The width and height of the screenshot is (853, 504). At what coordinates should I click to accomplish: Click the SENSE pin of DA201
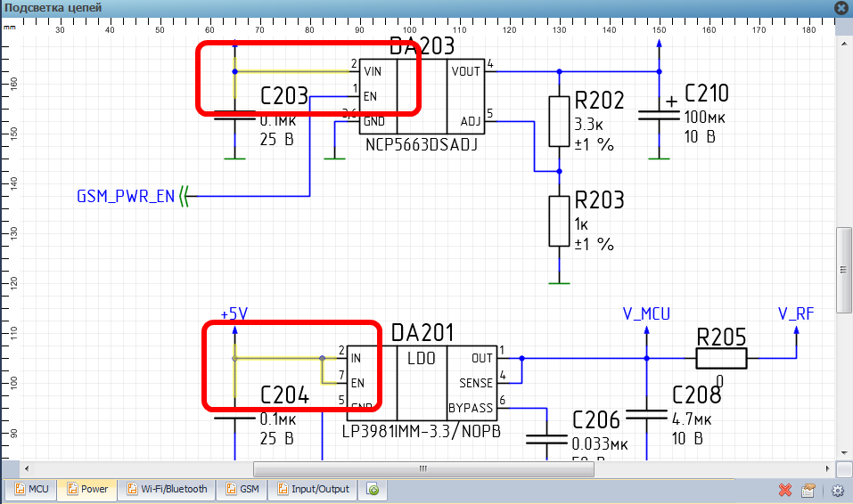pos(476,383)
